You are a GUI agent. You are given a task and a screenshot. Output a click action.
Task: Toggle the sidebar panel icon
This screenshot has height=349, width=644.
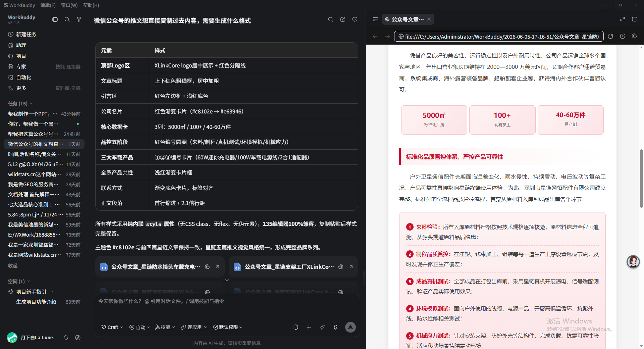point(55,19)
